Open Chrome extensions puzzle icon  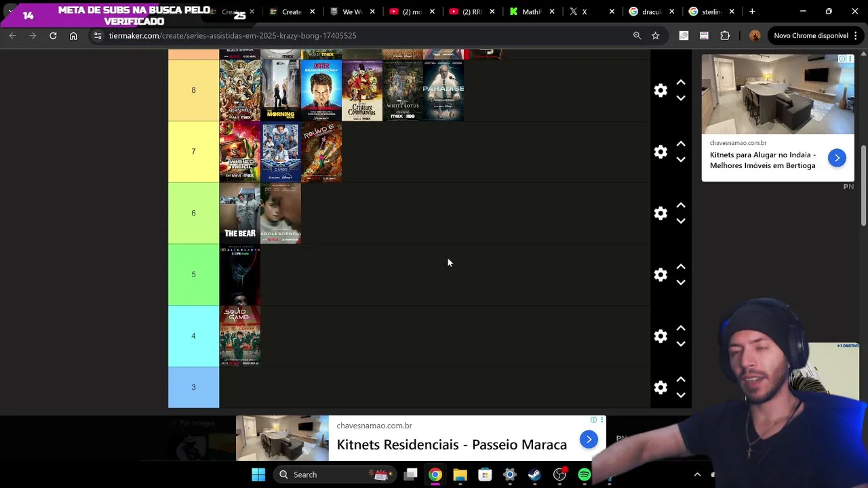pos(725,35)
